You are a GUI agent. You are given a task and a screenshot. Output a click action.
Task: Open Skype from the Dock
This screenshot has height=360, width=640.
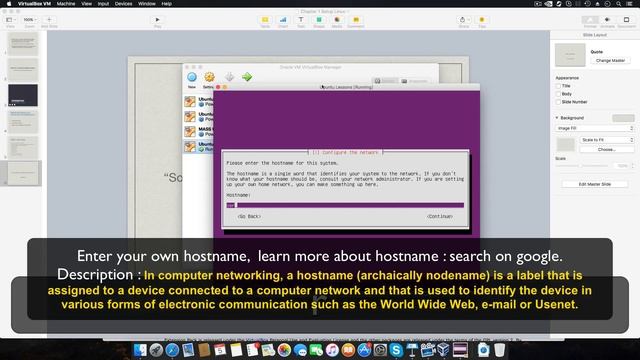point(396,350)
